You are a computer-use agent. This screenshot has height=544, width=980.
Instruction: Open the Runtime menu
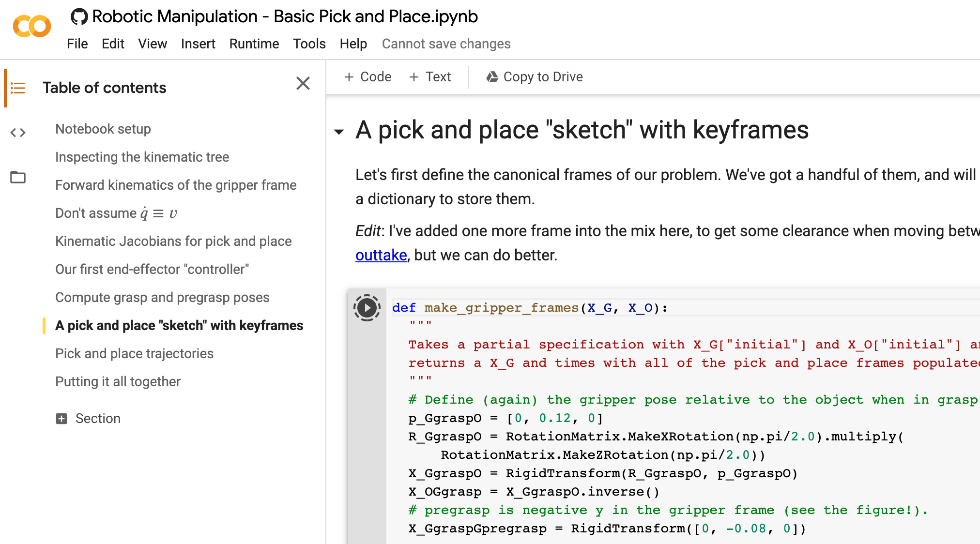click(254, 44)
